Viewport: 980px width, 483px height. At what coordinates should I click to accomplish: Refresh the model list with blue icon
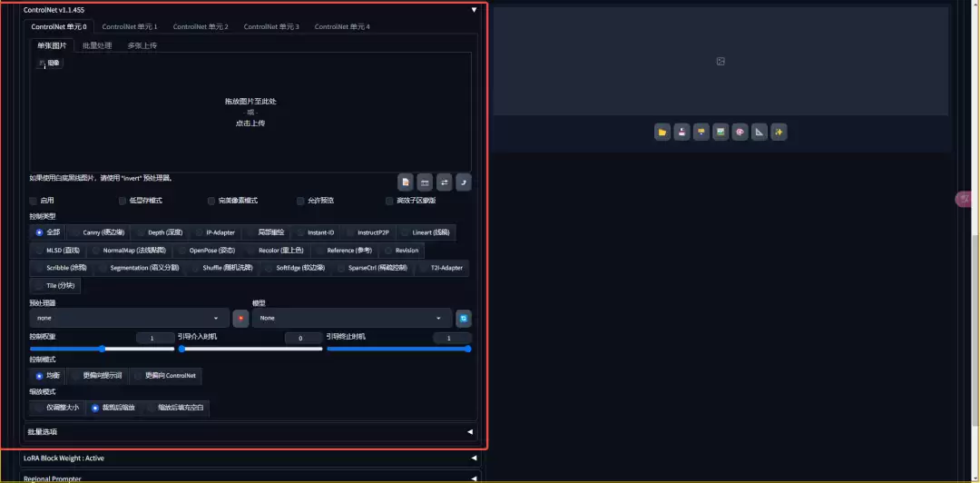pyautogui.click(x=463, y=318)
